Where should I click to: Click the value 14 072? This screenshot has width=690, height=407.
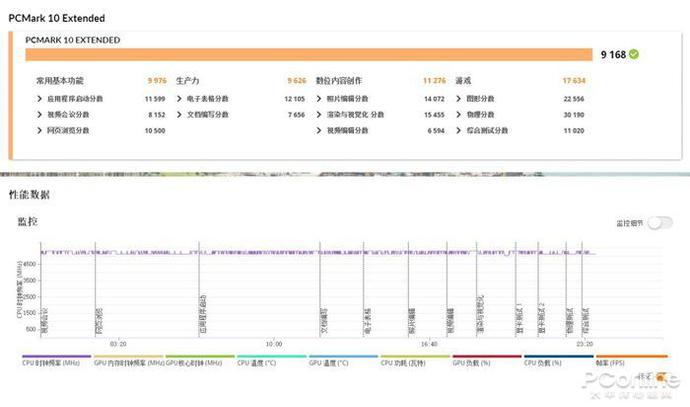434,99
